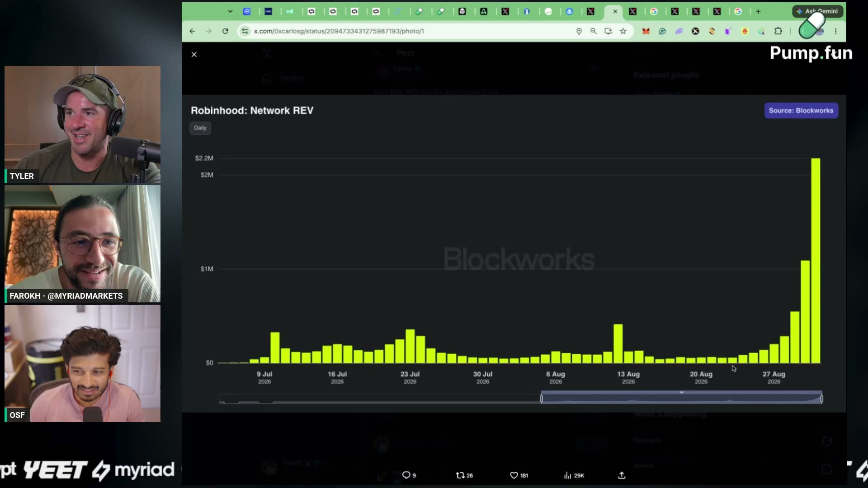Screen dimensions: 868x488
Task: Open Chrome three-dot menu
Action: click(835, 31)
